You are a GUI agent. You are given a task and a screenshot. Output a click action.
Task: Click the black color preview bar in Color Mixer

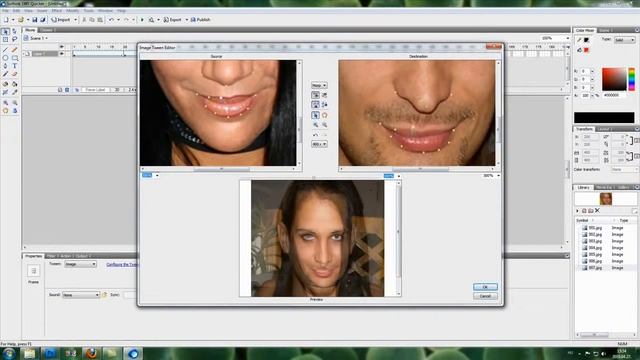604,118
